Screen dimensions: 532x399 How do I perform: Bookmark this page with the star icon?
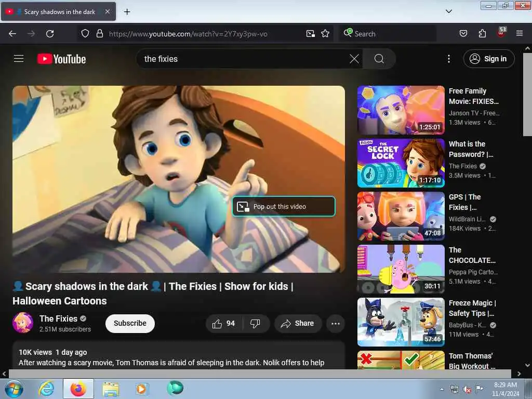(325, 34)
